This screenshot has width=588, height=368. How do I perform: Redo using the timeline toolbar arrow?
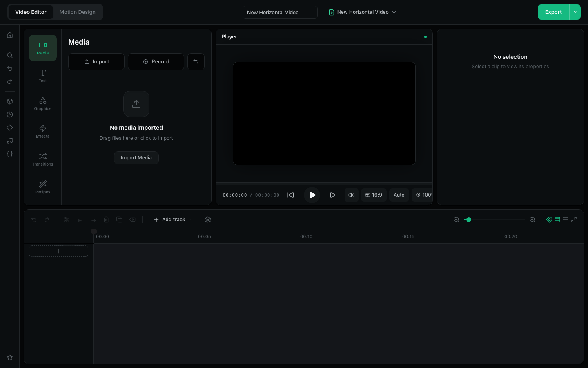tap(47, 220)
